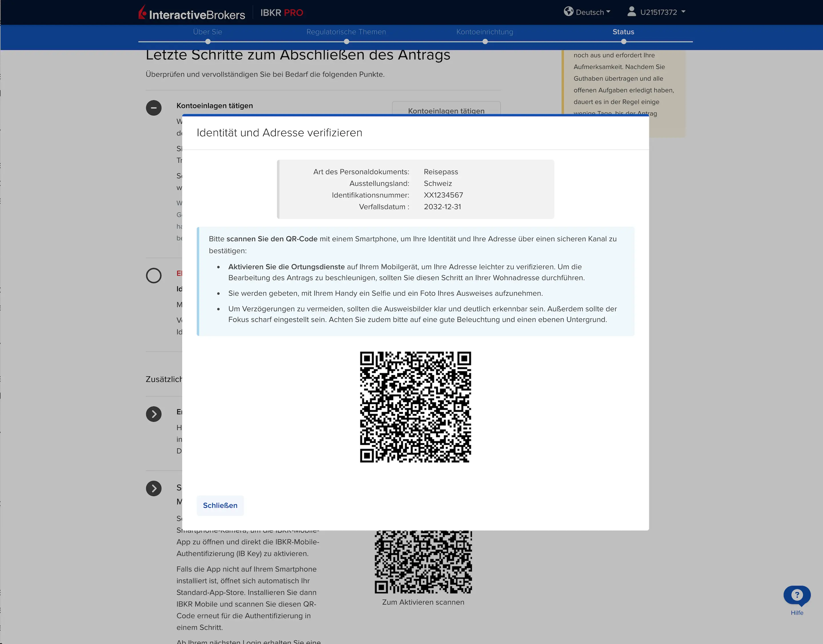Select the Status step
Screen dimensions: 823x644
tap(623, 32)
